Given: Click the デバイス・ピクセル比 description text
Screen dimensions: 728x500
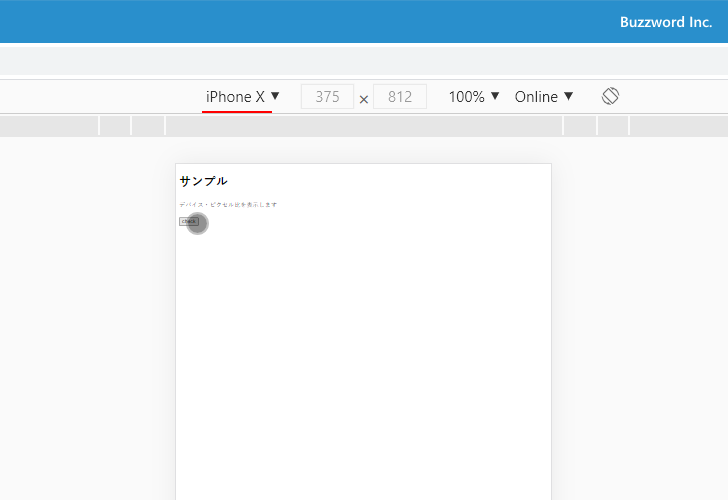Looking at the screenshot, I should (x=228, y=205).
